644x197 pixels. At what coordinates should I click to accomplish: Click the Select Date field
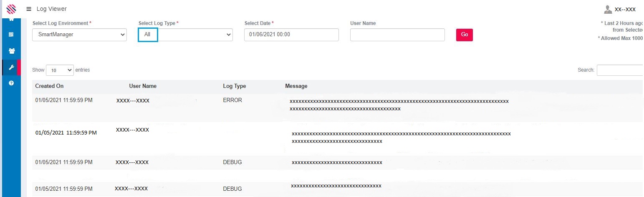(x=291, y=35)
